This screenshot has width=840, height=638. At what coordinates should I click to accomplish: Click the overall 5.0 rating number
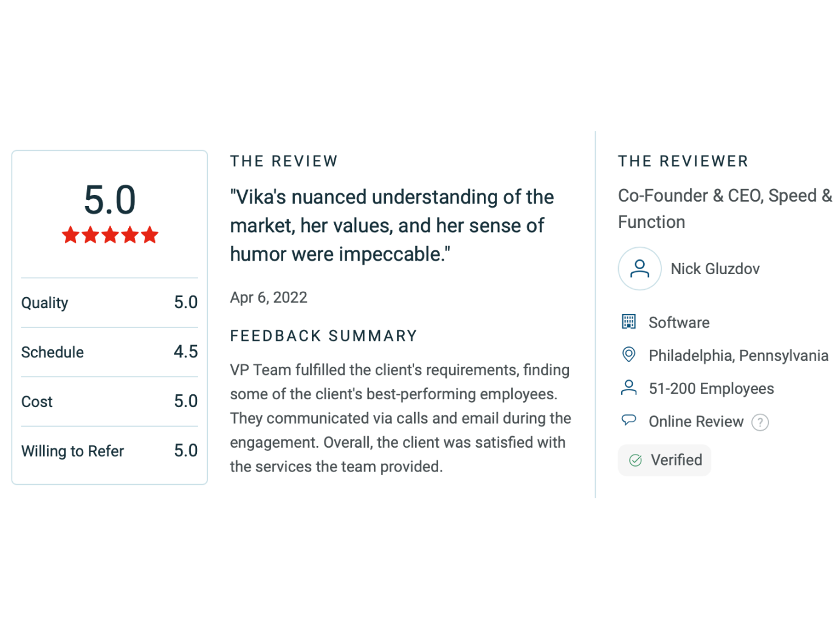110,200
